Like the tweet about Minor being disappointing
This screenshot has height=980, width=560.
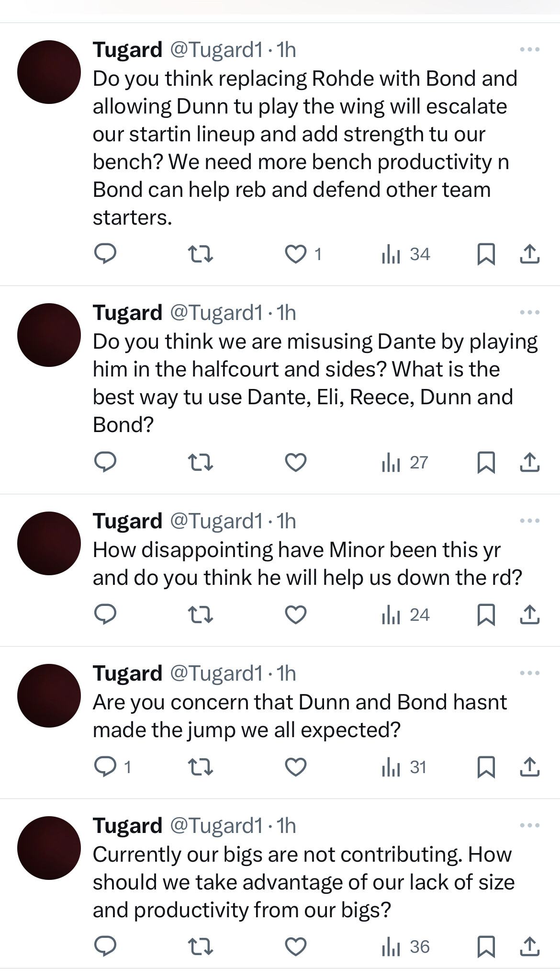tap(296, 615)
